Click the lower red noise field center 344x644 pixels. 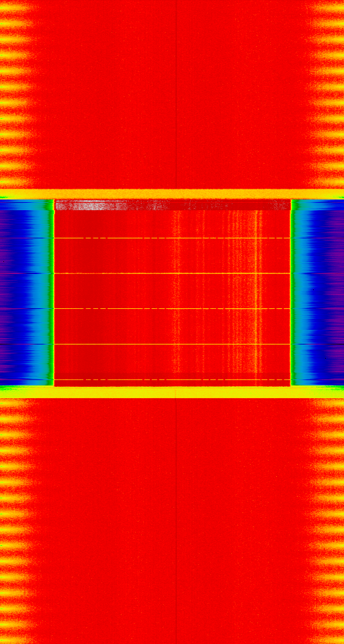tap(172, 521)
